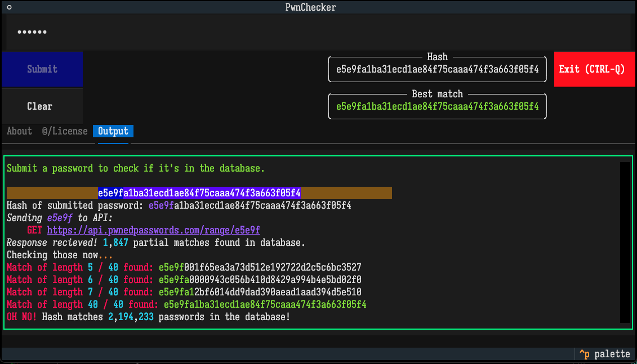The width and height of the screenshot is (637, 364).
Task: Activate the red Exit (CTRL-Q) button
Action: (x=594, y=69)
